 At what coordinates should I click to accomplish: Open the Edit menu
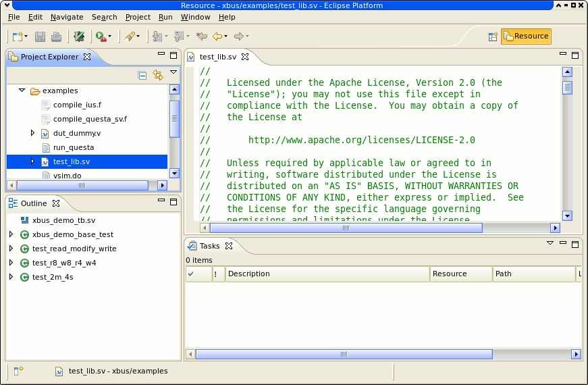click(35, 17)
